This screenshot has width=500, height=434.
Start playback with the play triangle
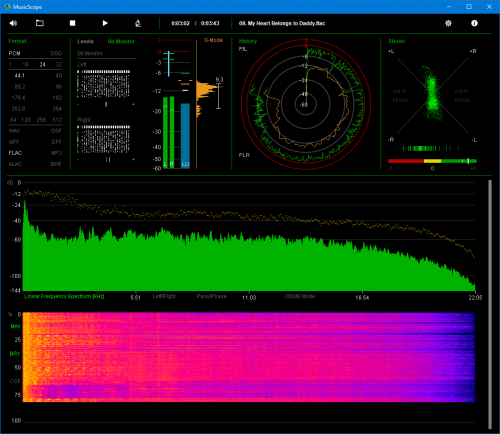coord(105,23)
